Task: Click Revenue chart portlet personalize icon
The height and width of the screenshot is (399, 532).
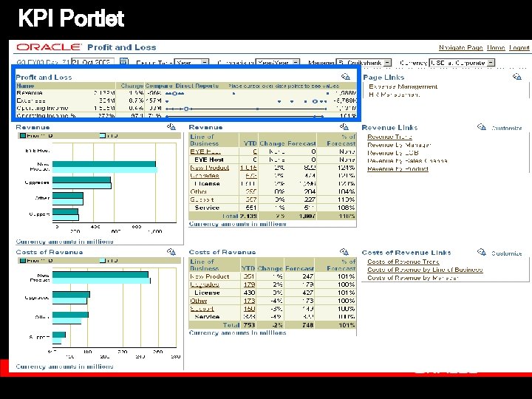Action: tap(171, 127)
